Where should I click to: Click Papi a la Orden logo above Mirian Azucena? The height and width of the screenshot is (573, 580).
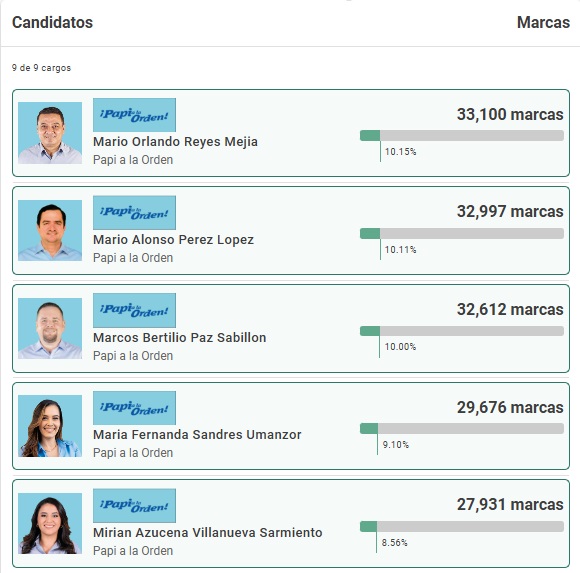click(134, 506)
